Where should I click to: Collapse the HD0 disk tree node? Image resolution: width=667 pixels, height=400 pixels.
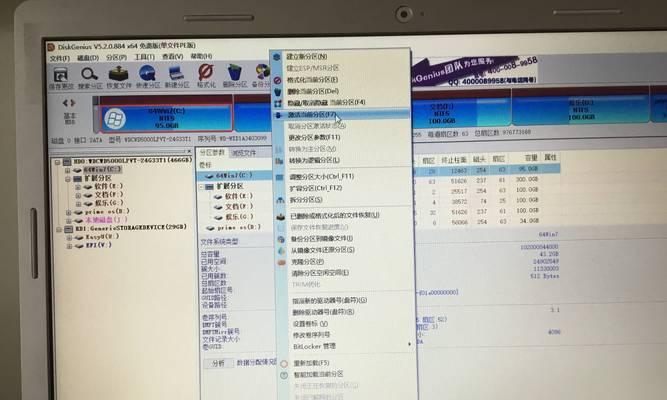[57, 162]
